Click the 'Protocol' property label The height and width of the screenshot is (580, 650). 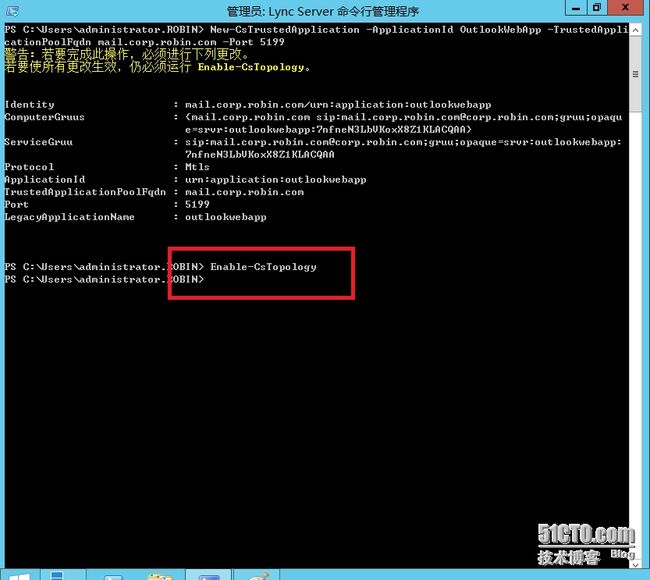click(x=29, y=167)
